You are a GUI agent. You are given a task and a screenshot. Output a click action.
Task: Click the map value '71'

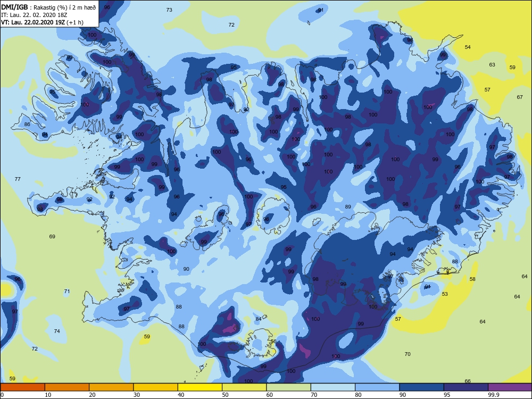(67, 292)
